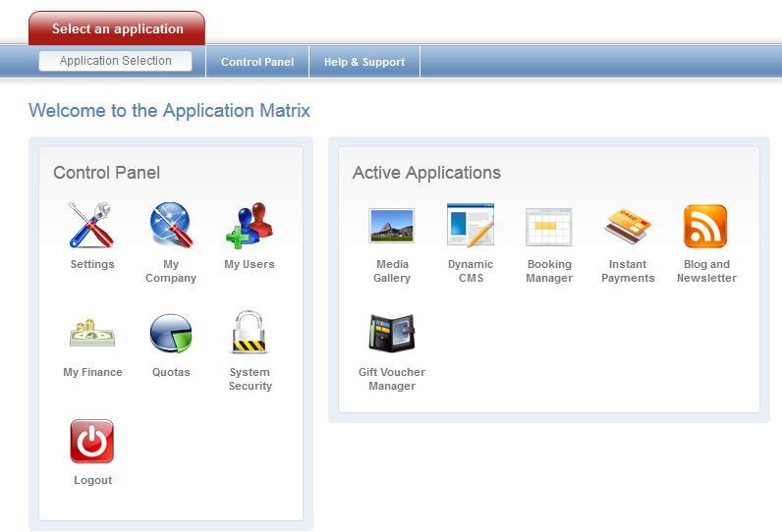The width and height of the screenshot is (782, 532).
Task: Launch the Media Gallery application icon
Action: click(x=392, y=226)
